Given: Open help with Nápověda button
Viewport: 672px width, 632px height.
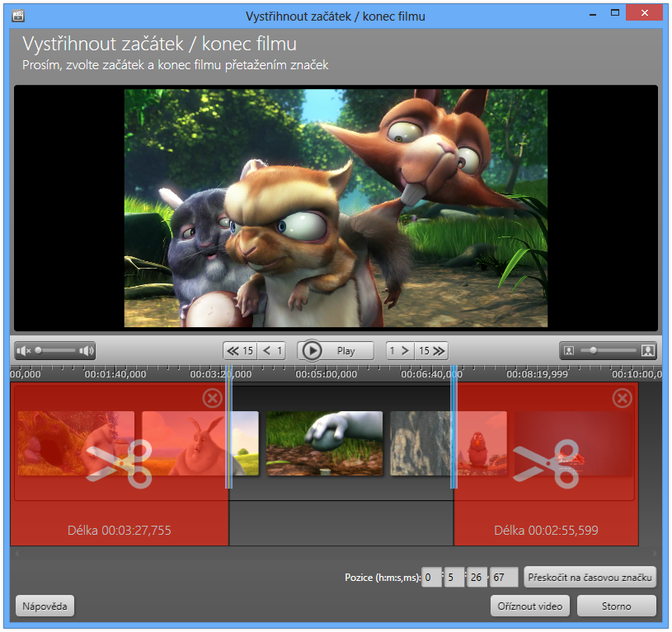Looking at the screenshot, I should pyautogui.click(x=45, y=606).
